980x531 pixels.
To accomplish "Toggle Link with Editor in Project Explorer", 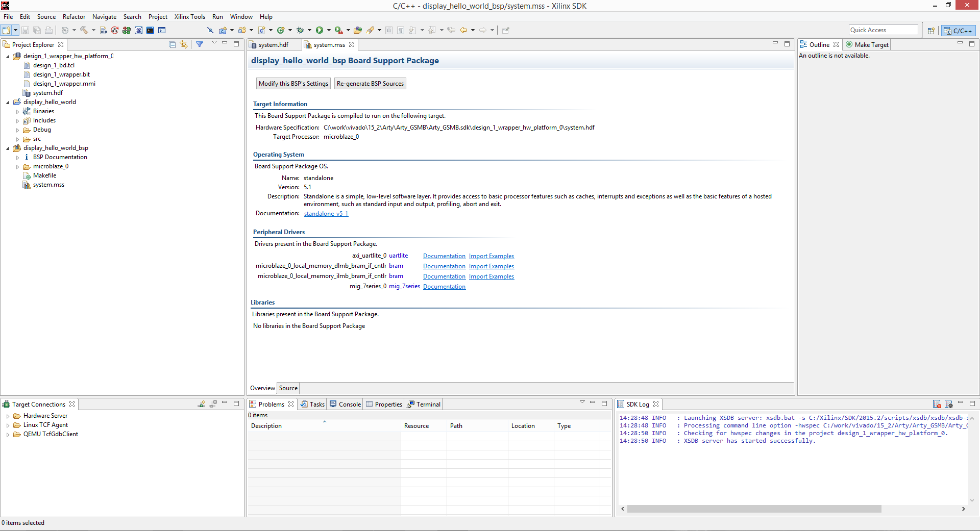I will pyautogui.click(x=184, y=45).
